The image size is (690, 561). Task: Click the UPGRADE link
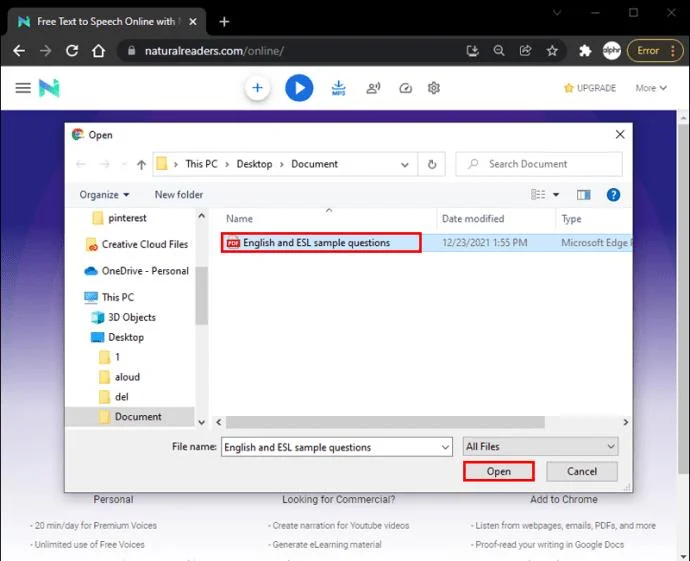coord(590,88)
